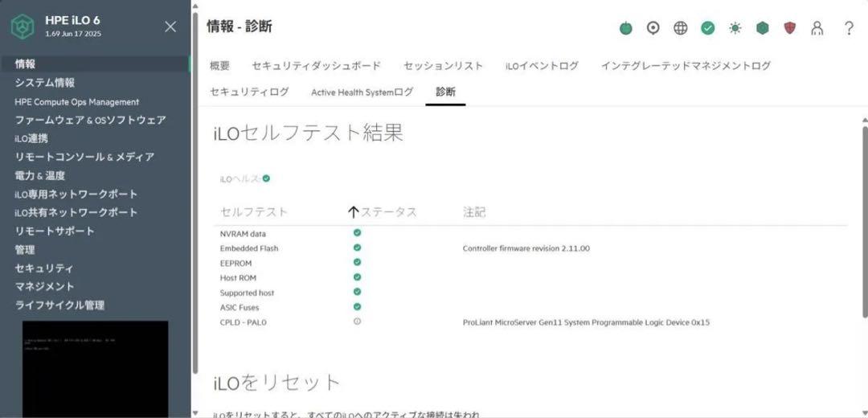
Task: Click the NVRAM data status checkmark
Action: pyautogui.click(x=357, y=233)
